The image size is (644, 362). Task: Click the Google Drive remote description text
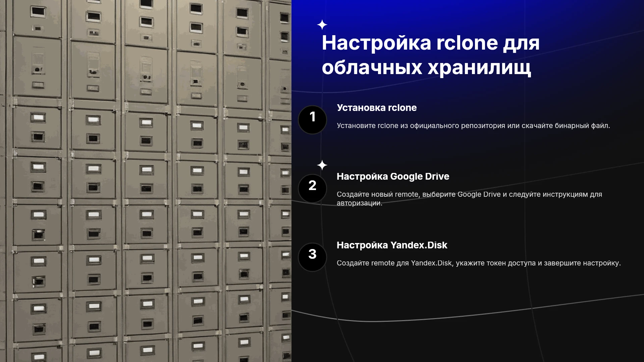[469, 198]
